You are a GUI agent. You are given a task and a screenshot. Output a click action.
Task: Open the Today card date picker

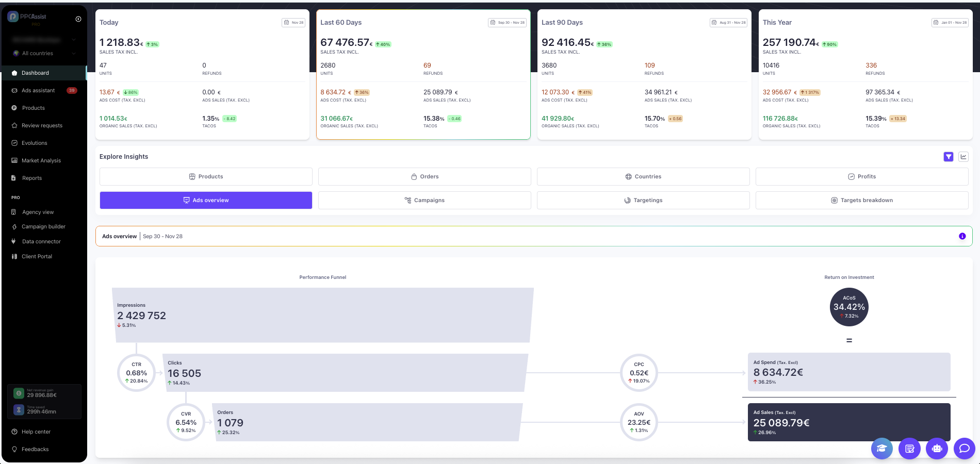pos(293,23)
